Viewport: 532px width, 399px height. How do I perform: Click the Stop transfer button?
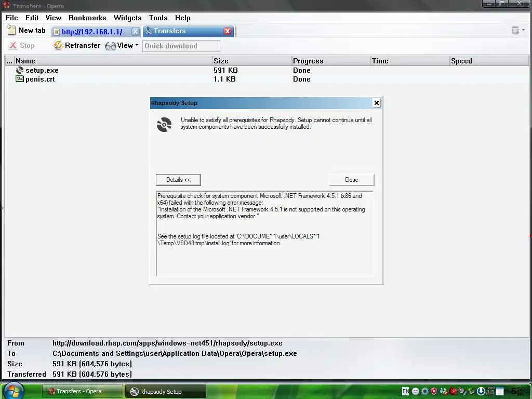(x=22, y=46)
